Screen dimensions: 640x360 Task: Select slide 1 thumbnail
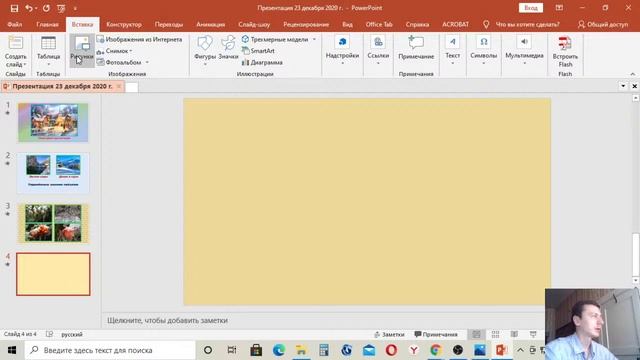pyautogui.click(x=53, y=122)
